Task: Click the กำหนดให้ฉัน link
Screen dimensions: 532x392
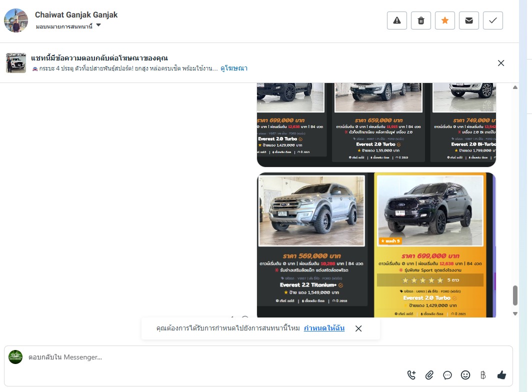Action: point(324,328)
